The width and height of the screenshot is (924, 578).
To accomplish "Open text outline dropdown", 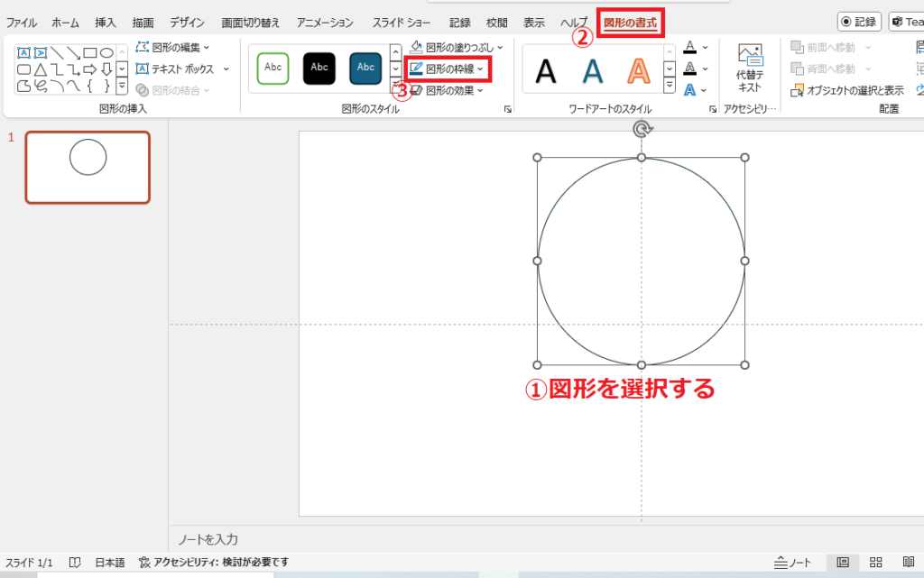I will (x=706, y=69).
